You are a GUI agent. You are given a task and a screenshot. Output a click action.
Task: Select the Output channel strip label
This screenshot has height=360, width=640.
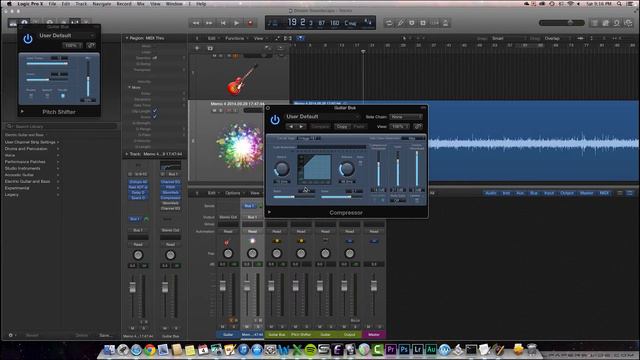tap(349, 334)
